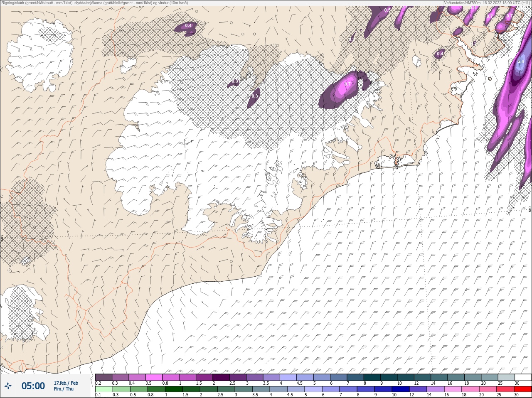Select the dark mauve upper legend swatch above 0.2
The image size is (532, 398).
pyautogui.click(x=103, y=377)
